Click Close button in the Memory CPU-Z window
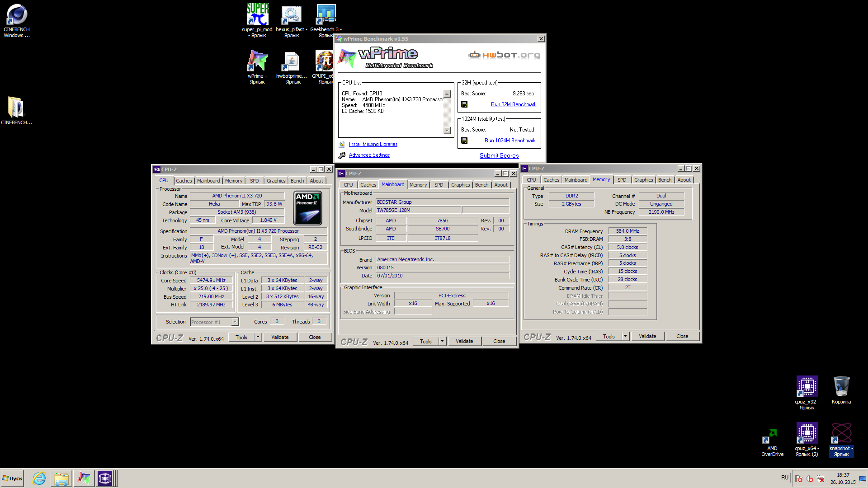Screen dimensions: 868x488 pos(682,336)
